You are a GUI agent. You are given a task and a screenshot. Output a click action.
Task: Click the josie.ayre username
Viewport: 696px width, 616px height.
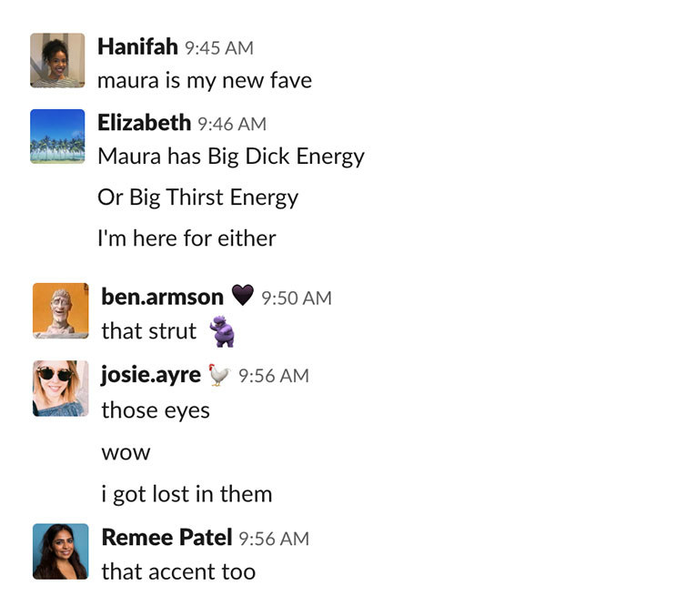151,376
